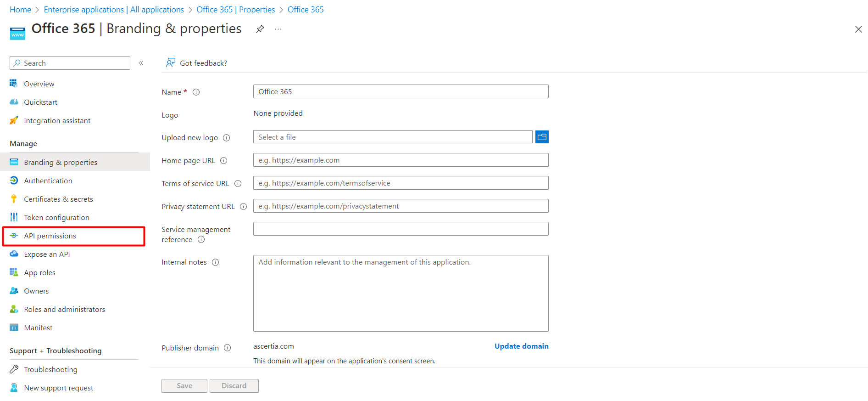Click the Discard button
The image size is (868, 401).
pyautogui.click(x=234, y=386)
